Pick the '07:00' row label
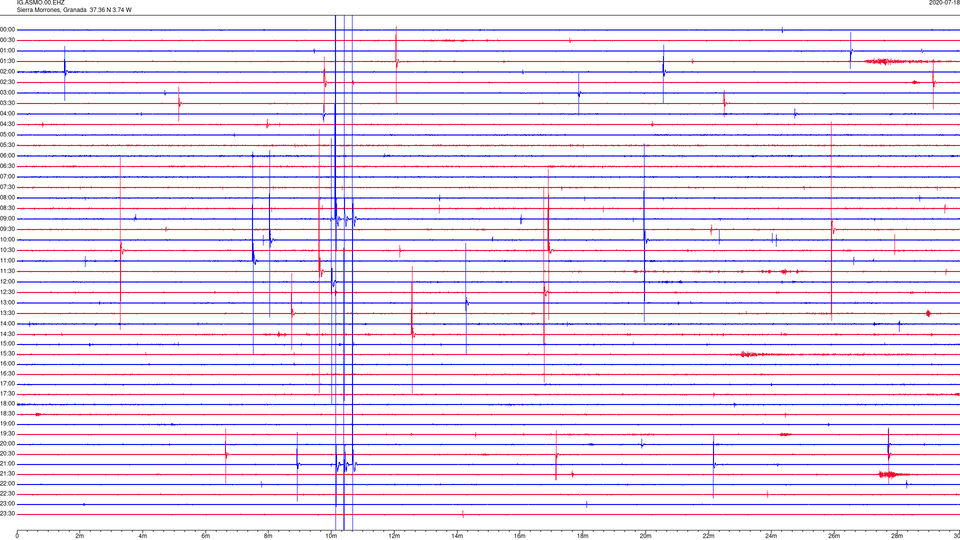The image size is (960, 540). pos(8,176)
